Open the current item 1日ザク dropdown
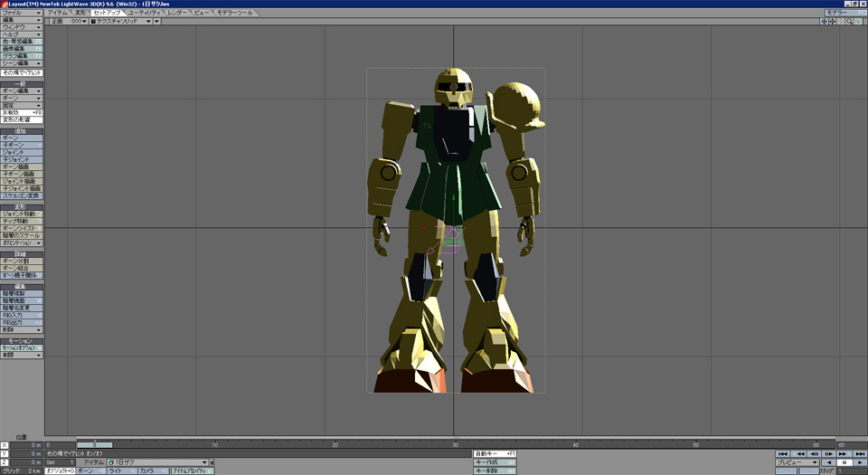 (x=157, y=462)
